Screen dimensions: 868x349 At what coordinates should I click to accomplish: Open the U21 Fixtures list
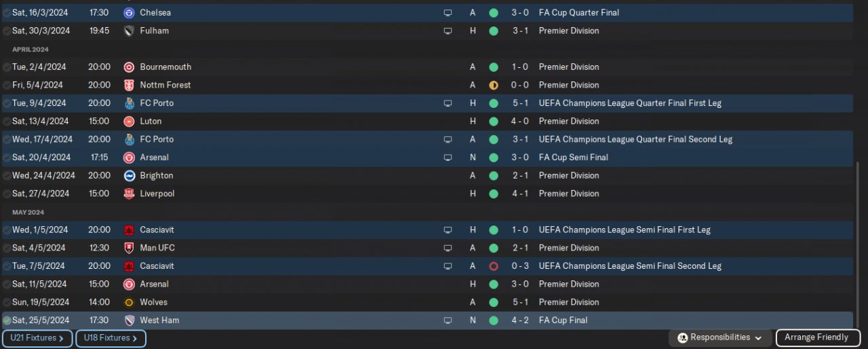[x=37, y=338]
